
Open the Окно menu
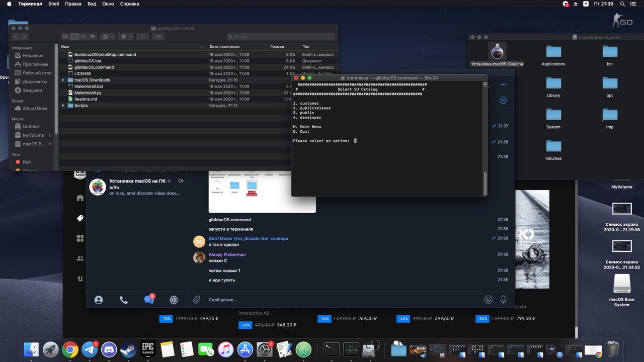[108, 4]
